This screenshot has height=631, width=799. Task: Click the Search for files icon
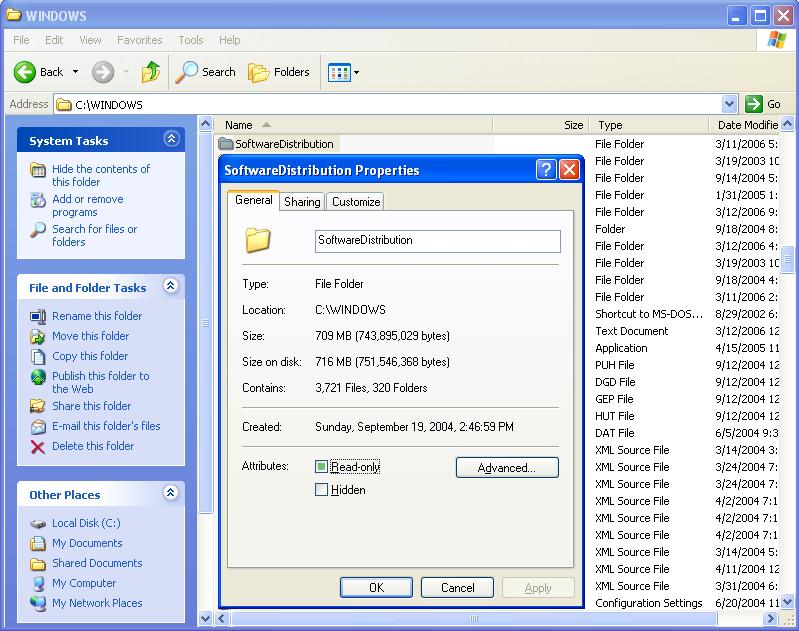click(38, 230)
